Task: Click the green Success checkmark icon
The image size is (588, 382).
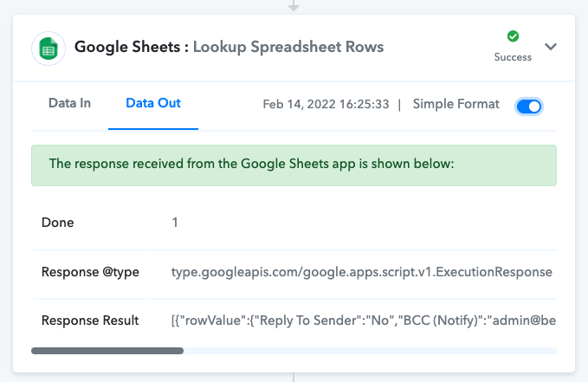Action: pyautogui.click(x=513, y=36)
